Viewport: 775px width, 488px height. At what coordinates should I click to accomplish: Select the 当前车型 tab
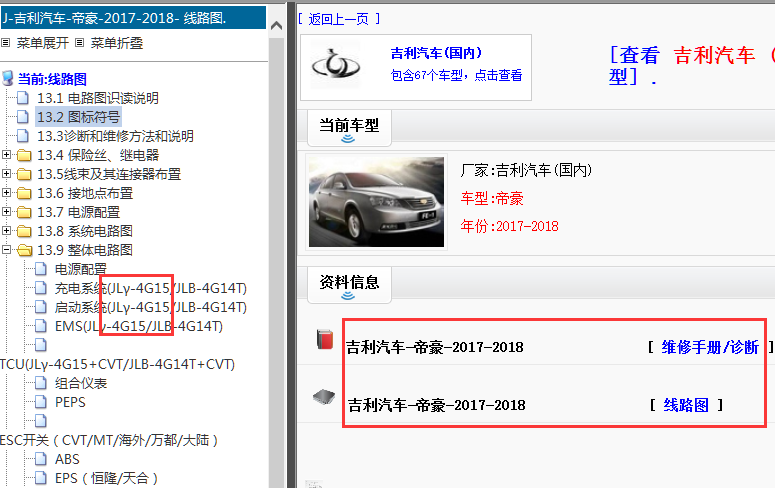(x=349, y=126)
